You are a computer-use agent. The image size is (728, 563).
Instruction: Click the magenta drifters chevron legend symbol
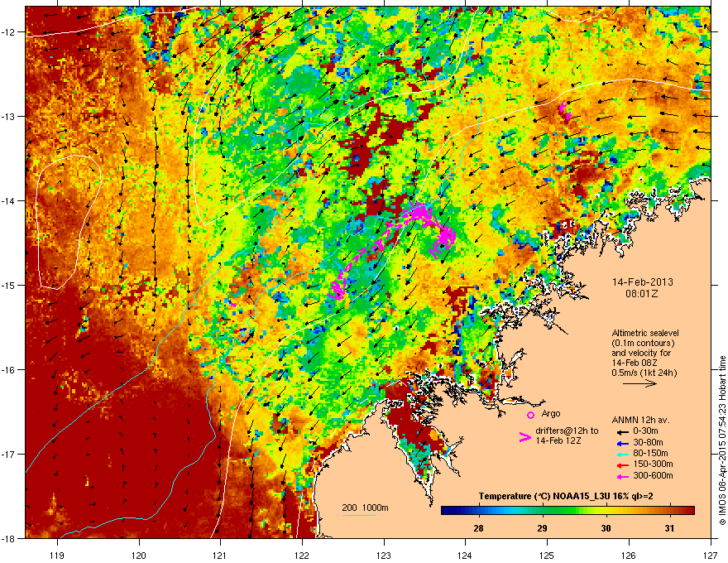coord(524,436)
